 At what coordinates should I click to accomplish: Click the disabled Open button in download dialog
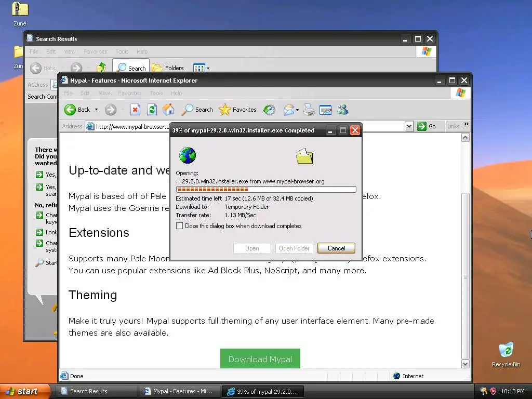pos(252,248)
